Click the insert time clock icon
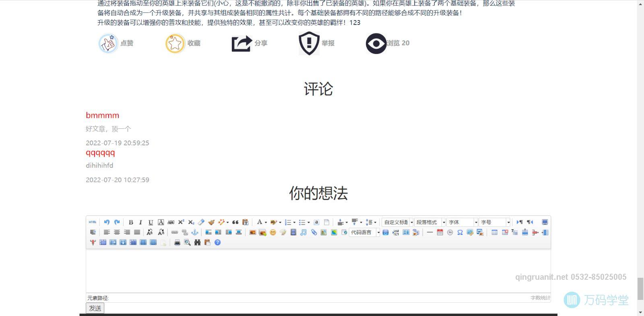This screenshot has width=644, height=316. pos(450,232)
